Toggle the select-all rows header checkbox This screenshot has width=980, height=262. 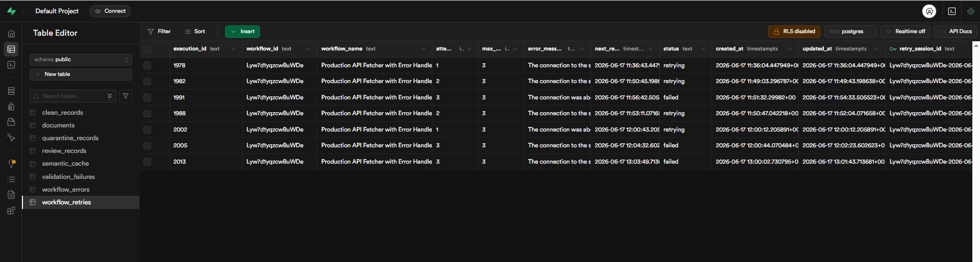tap(147, 49)
